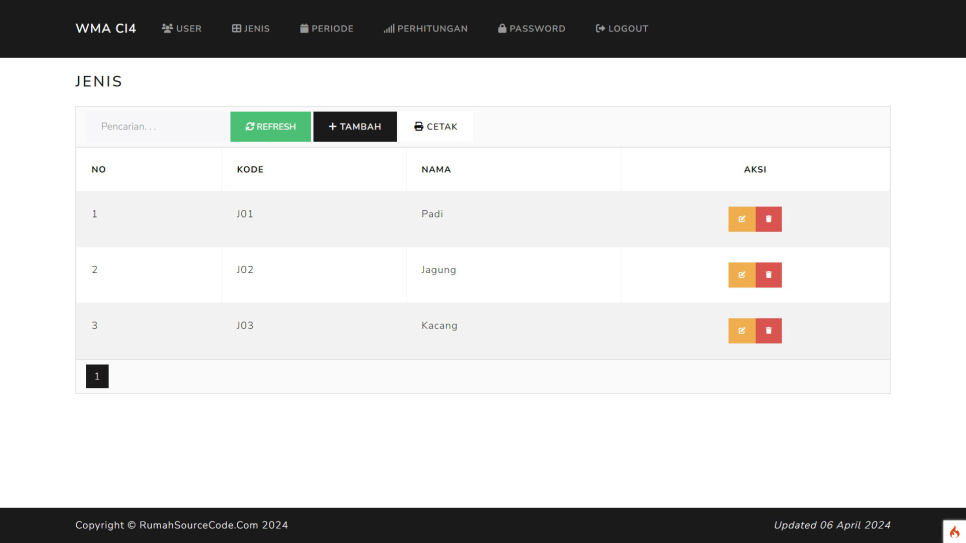Delete the Jagung row with trash icon
This screenshot has width=966, height=543.
click(x=769, y=275)
